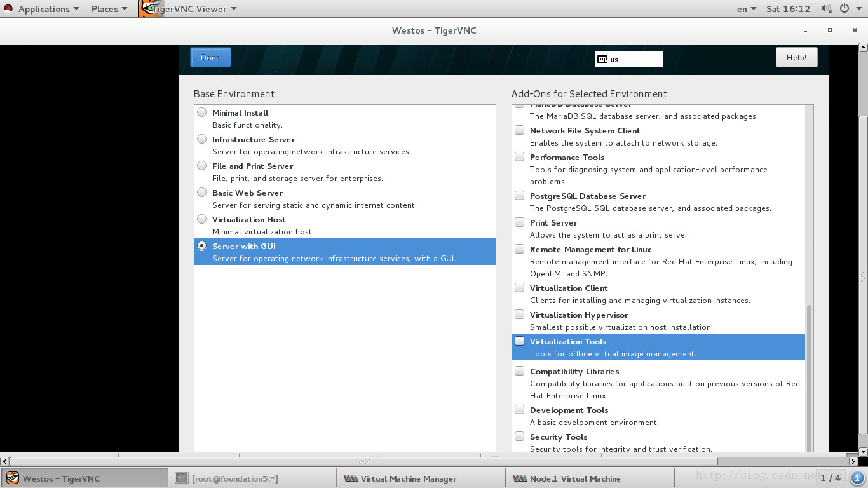Click scroll left arrow of horizontal scrollbar
Screen dimensions: 868x488
(x=4, y=461)
